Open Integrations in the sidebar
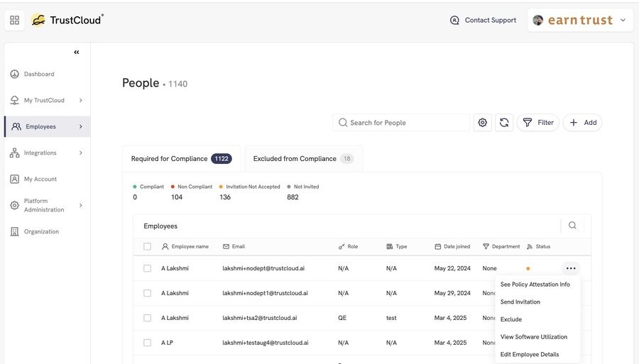This screenshot has width=639, height=364. 40,153
